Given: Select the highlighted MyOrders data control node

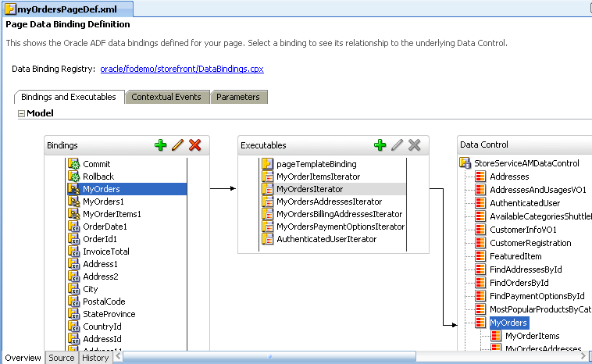Looking at the screenshot, I should (x=508, y=323).
